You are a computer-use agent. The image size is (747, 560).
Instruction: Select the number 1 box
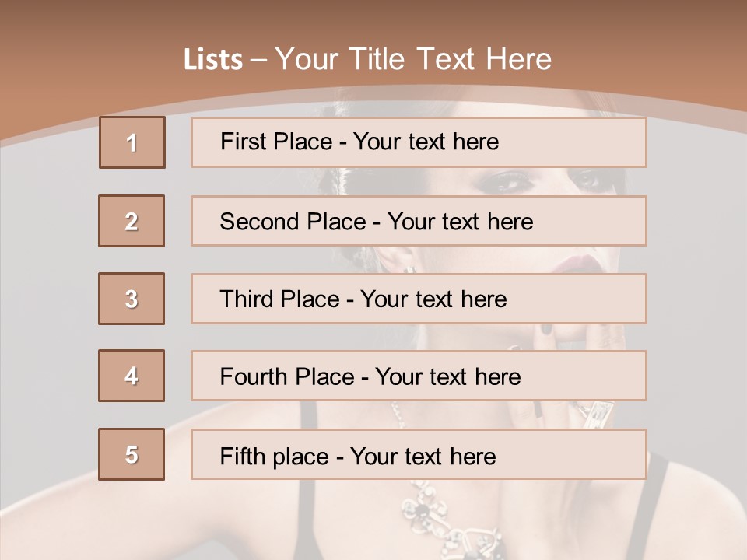tap(132, 142)
